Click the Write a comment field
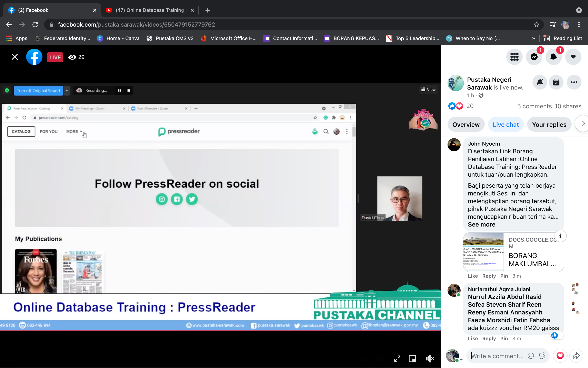 [497, 356]
